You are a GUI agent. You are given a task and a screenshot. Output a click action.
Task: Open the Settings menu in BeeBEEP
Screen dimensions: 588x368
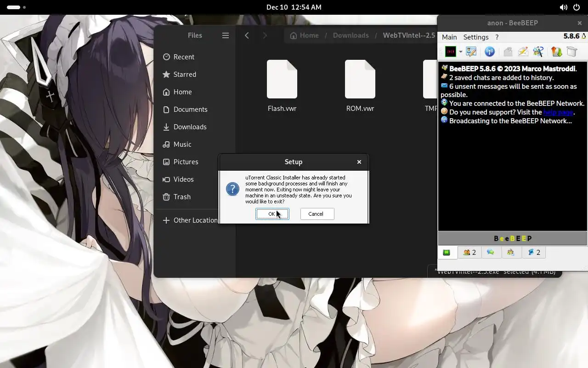tap(476, 37)
